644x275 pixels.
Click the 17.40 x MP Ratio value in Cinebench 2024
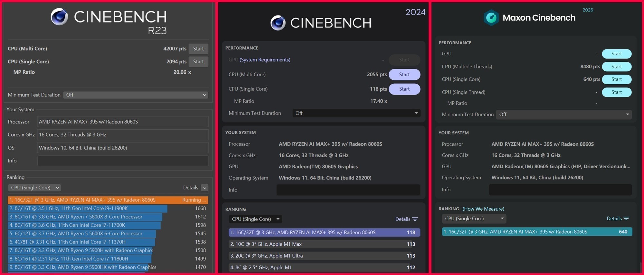(x=379, y=101)
